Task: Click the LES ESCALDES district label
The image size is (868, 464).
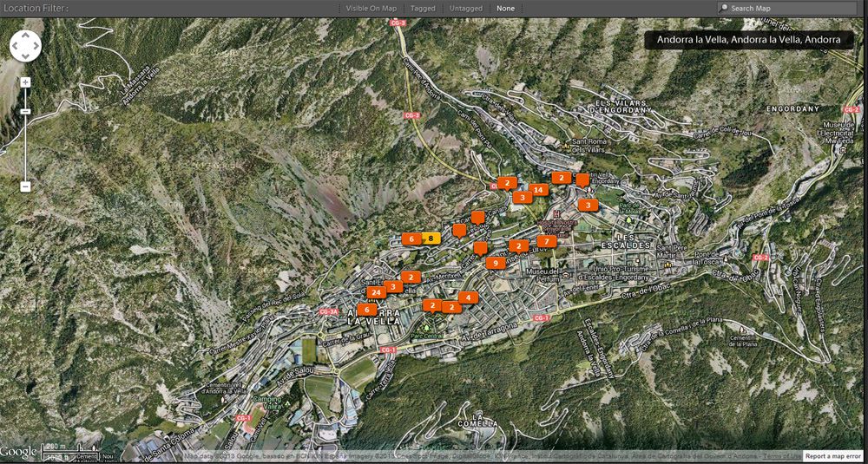Action: pos(627,240)
